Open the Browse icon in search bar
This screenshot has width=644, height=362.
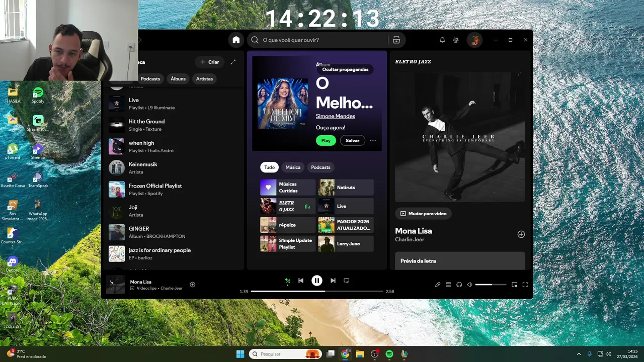point(396,40)
